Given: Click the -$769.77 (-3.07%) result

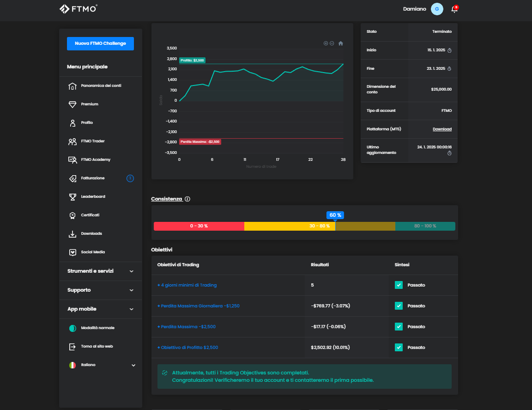Looking at the screenshot, I should tap(331, 306).
